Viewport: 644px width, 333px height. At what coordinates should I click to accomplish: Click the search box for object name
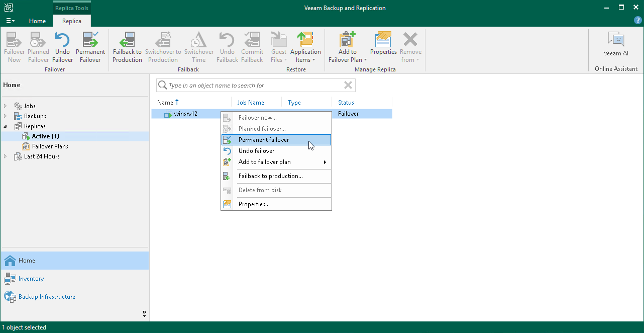click(256, 86)
